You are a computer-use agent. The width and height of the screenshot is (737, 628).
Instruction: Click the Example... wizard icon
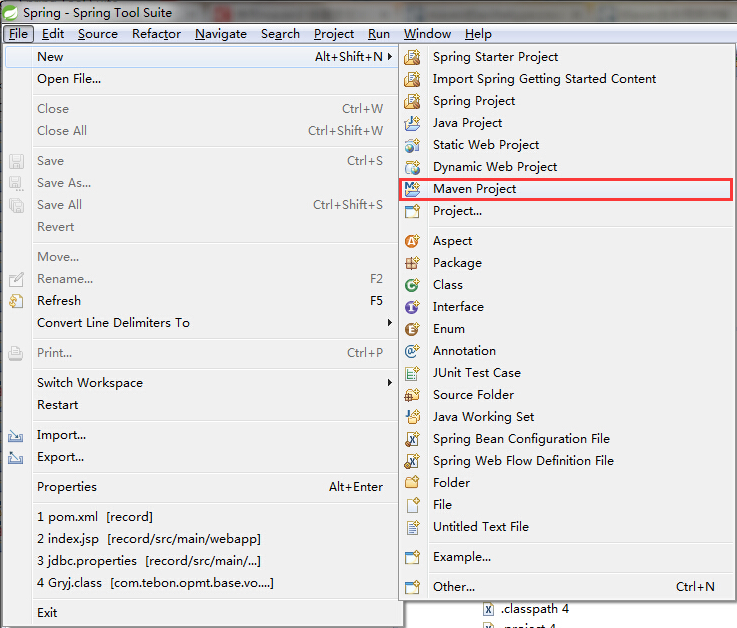pos(412,557)
